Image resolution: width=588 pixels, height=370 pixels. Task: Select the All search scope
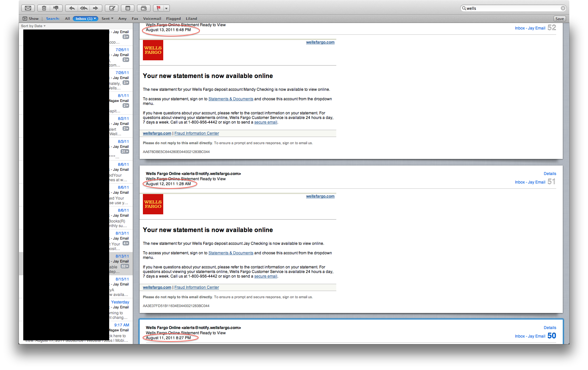click(x=68, y=19)
